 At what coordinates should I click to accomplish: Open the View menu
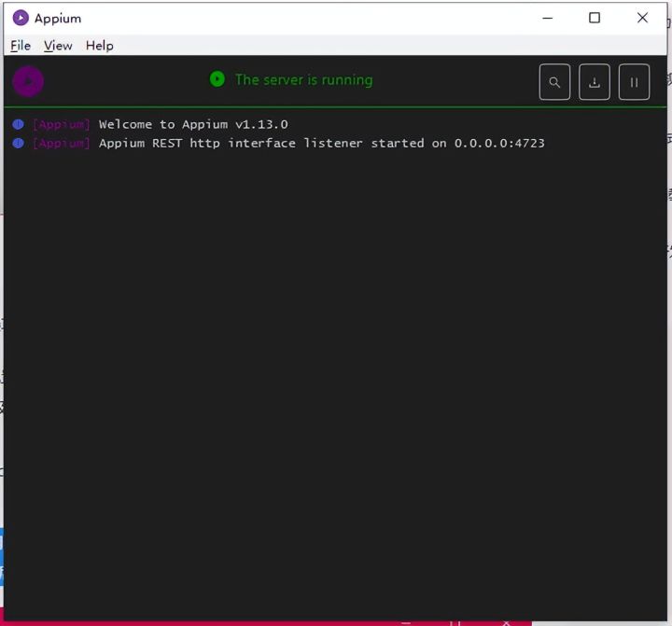[x=58, y=46]
